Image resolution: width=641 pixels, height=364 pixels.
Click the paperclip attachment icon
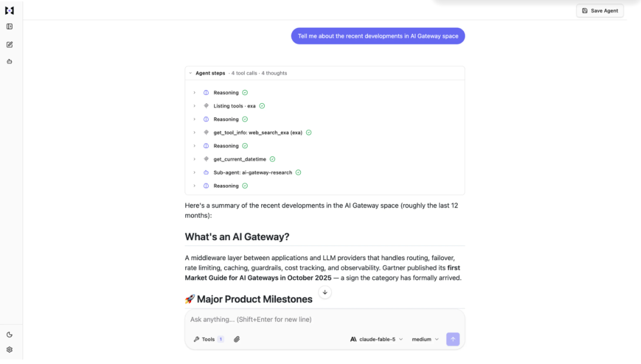click(237, 339)
